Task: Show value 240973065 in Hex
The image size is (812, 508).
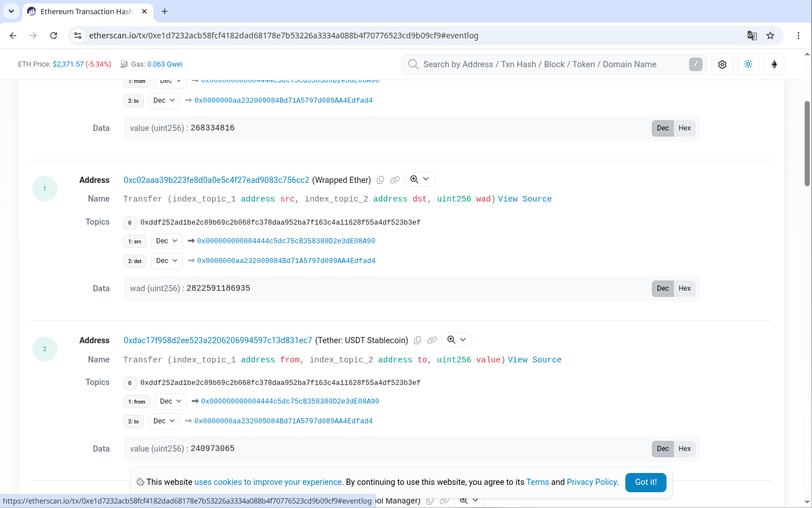Action: click(x=685, y=449)
